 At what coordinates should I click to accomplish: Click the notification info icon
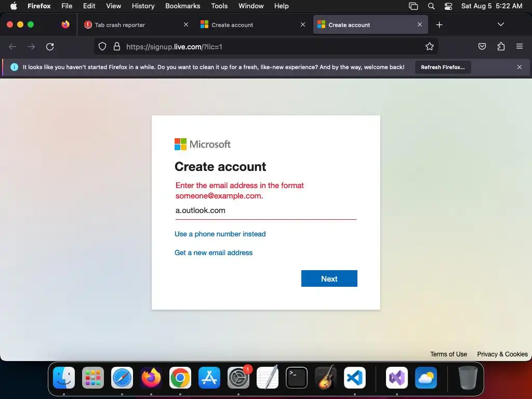point(14,67)
